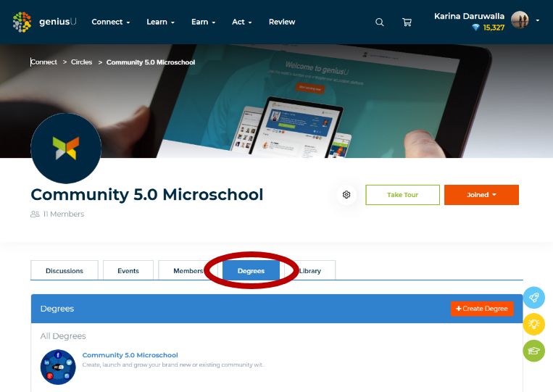Click the Create Degree button
This screenshot has width=553, height=392.
(482, 309)
